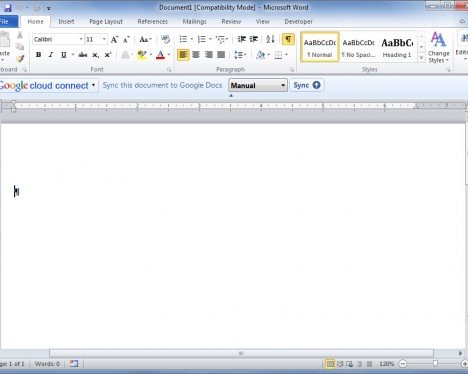Viewport: 468px width, 374px height.
Task: Apply the Normal style
Action: pyautogui.click(x=320, y=47)
